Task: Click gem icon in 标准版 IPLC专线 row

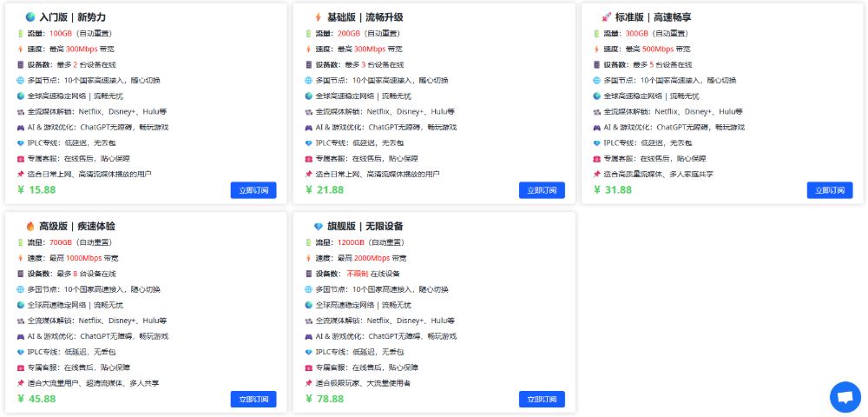Action: (597, 142)
